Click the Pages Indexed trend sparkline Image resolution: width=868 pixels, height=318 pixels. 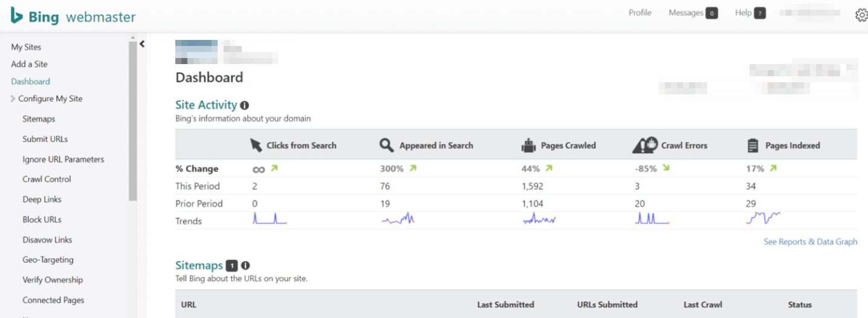pos(763,218)
